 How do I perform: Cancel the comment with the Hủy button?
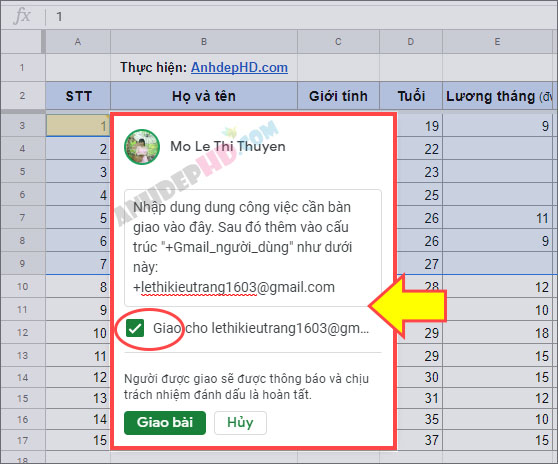[240, 423]
